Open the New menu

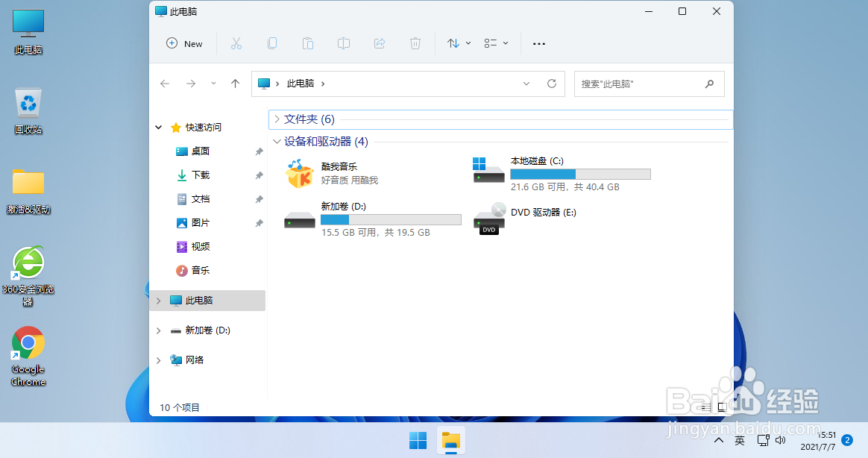(x=183, y=43)
